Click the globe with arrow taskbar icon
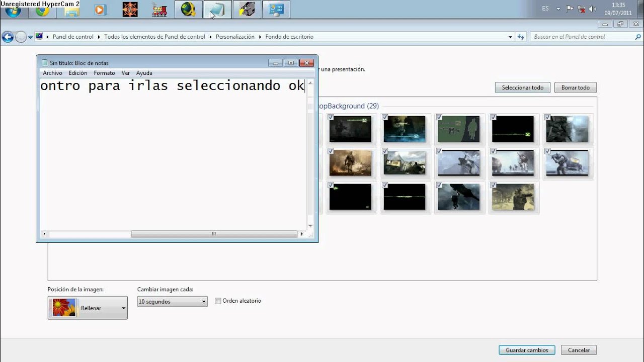The height and width of the screenshot is (362, 644). (188, 10)
